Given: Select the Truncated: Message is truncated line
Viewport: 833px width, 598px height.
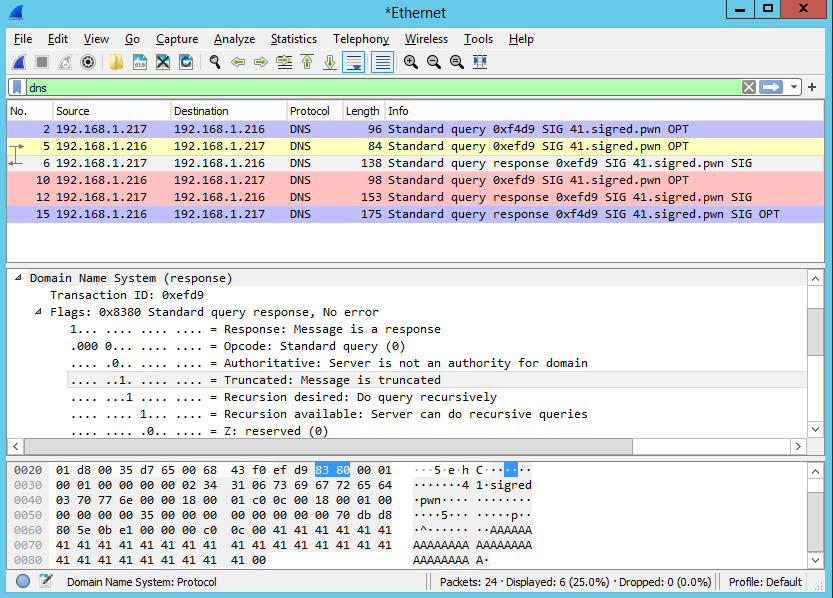Looking at the screenshot, I should point(437,380).
